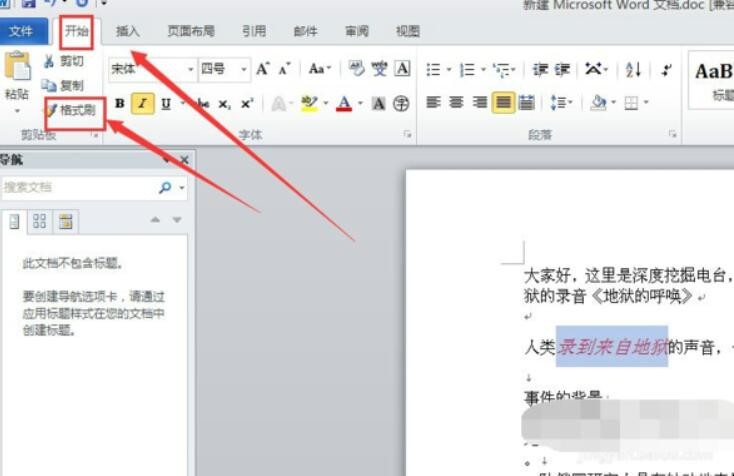Center align text
Viewport: 734px width, 476px height.
point(456,102)
